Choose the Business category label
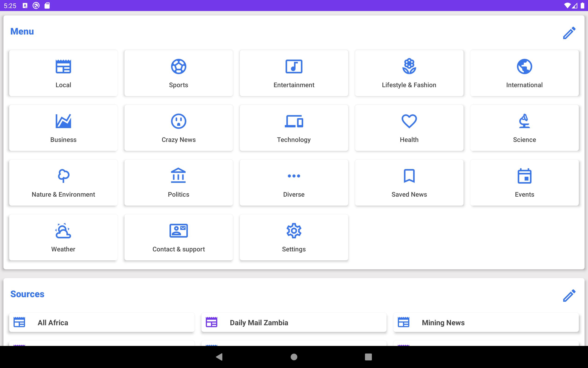Screen dimensions: 588x368 point(63,140)
